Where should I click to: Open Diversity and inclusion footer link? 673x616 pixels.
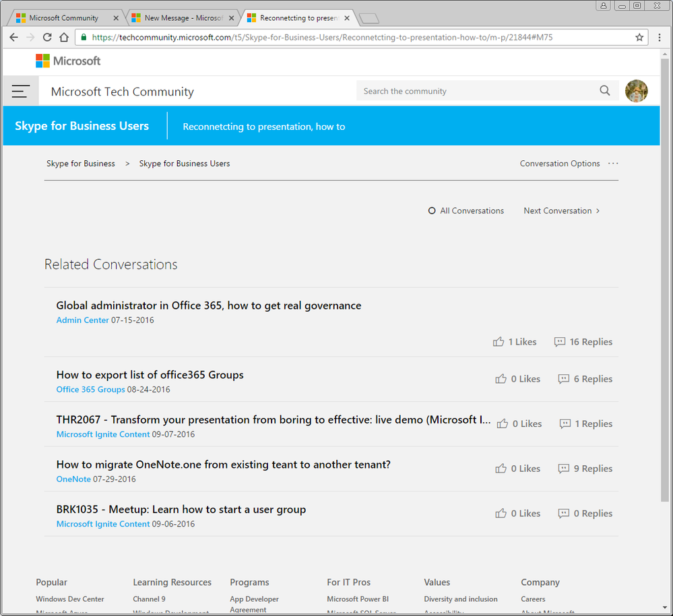coord(461,599)
